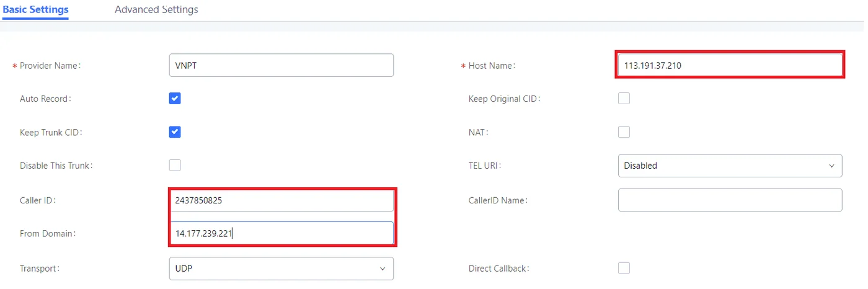The width and height of the screenshot is (868, 289).
Task: Select the Basic Settings tab
Action: (35, 10)
